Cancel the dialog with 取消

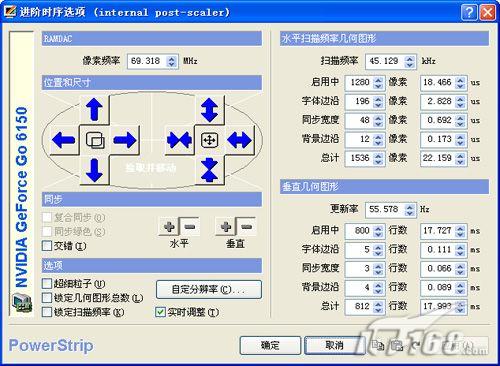pos(334,345)
